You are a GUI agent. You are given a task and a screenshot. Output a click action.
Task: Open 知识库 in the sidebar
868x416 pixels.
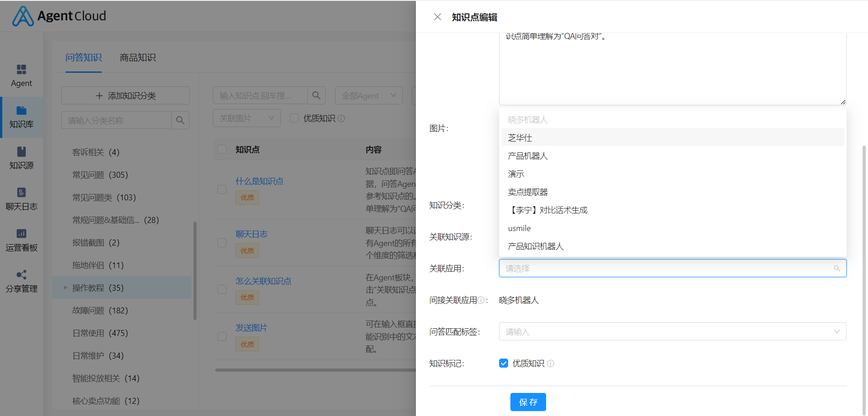tap(21, 117)
